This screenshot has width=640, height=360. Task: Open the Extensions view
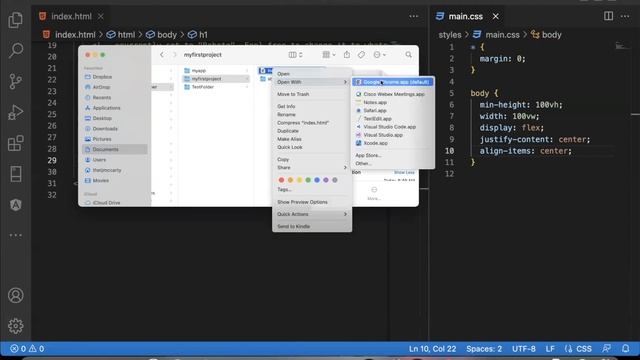coord(16,143)
